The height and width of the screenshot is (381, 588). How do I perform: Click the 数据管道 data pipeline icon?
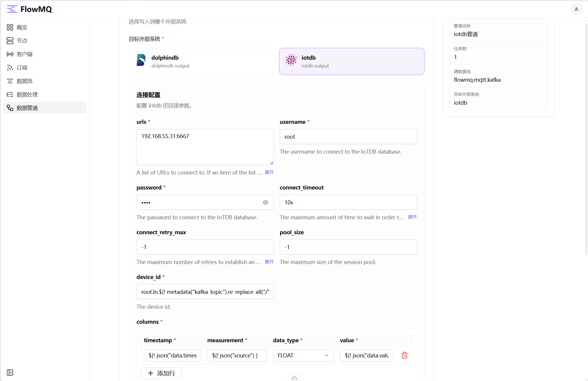point(10,108)
